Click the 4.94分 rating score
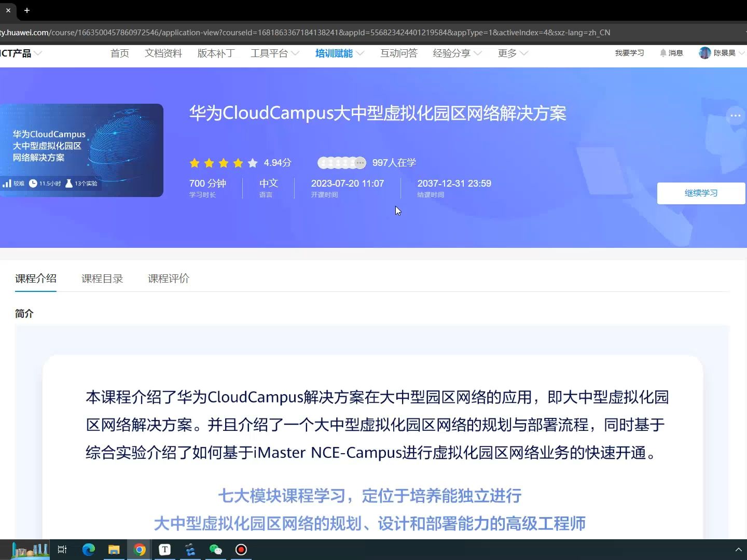747x560 pixels. point(278,163)
